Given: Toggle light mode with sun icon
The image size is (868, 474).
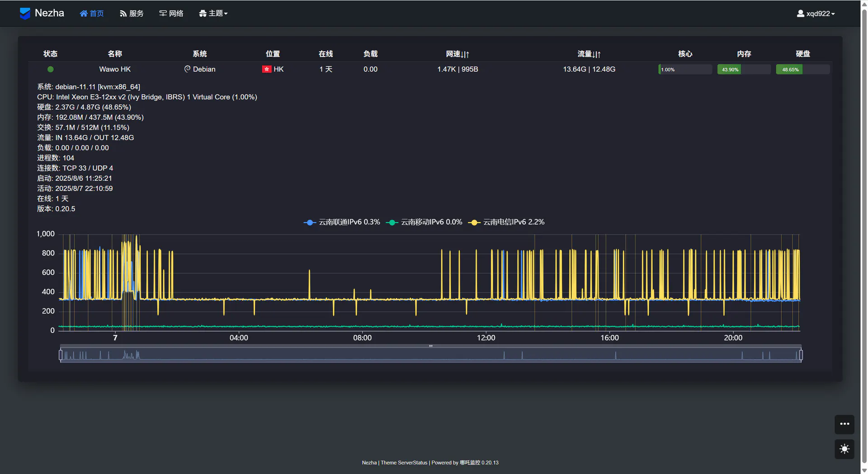Looking at the screenshot, I should (844, 449).
